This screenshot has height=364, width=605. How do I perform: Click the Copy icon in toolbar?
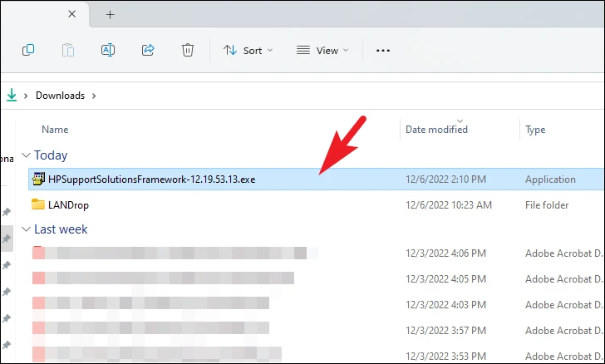click(x=28, y=50)
